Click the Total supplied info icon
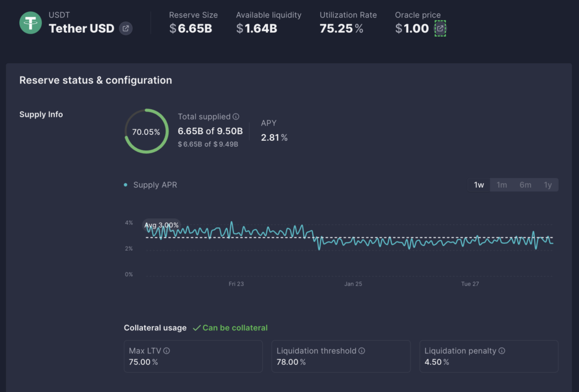The width and height of the screenshot is (579, 392). (236, 117)
